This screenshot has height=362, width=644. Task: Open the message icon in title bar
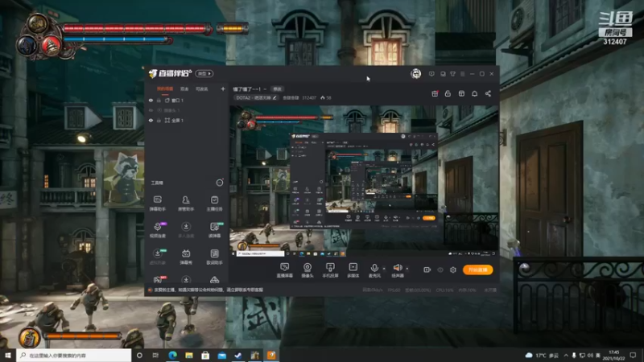[431, 74]
